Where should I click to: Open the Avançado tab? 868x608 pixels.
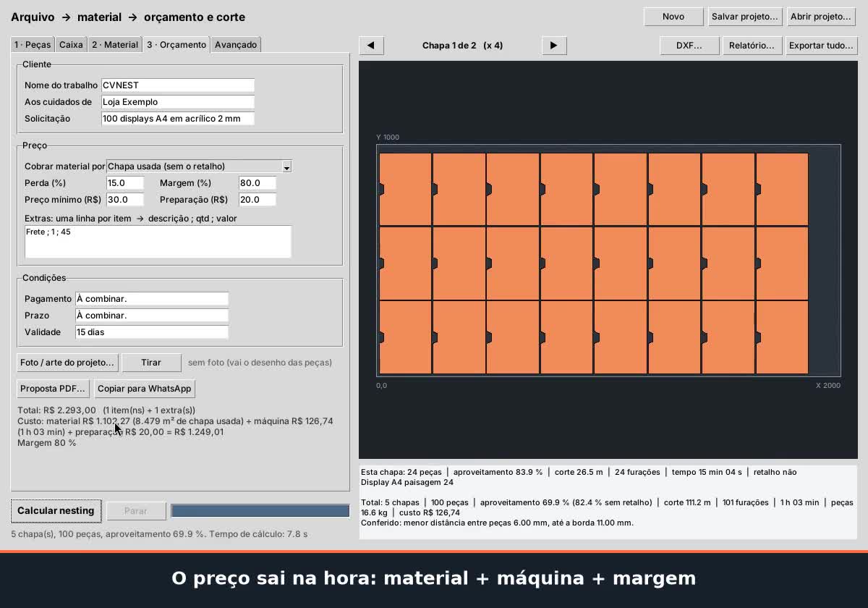point(236,45)
